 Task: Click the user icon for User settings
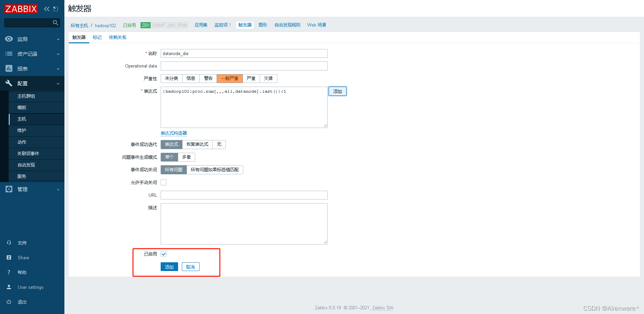coord(9,287)
